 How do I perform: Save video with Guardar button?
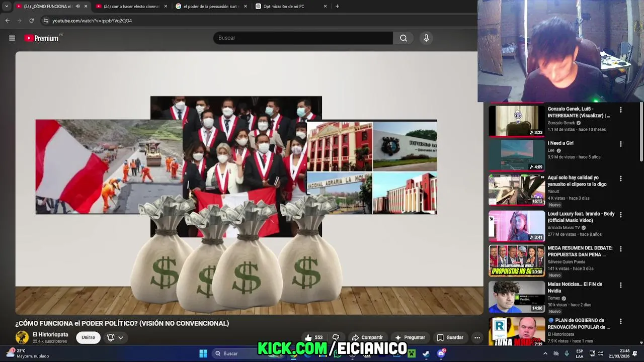(x=450, y=337)
